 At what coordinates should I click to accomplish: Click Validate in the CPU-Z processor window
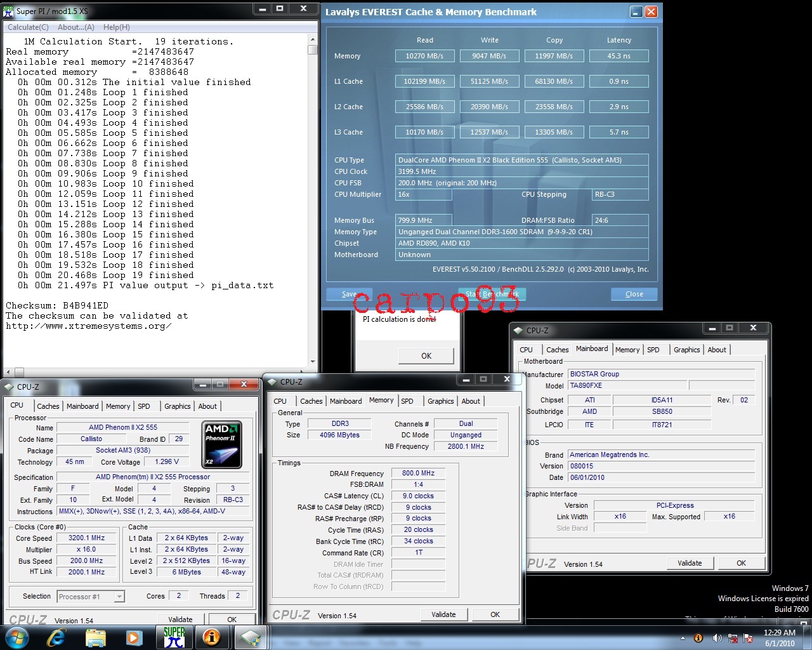click(x=180, y=620)
